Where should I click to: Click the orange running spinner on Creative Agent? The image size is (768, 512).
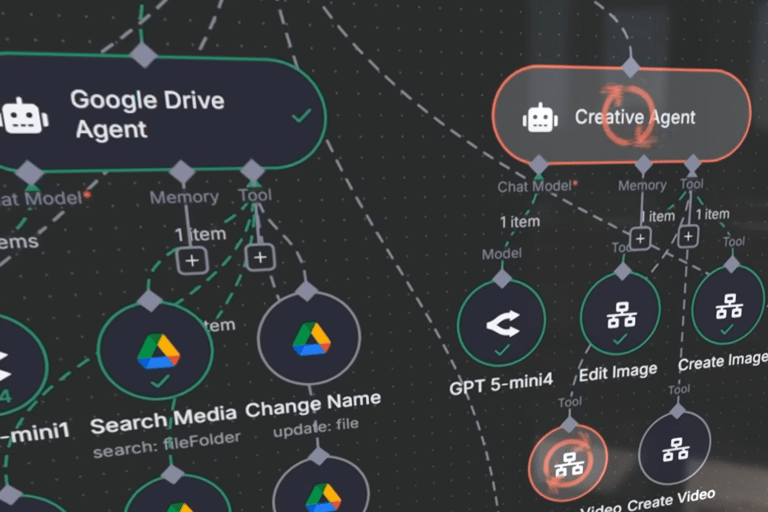[x=628, y=116]
